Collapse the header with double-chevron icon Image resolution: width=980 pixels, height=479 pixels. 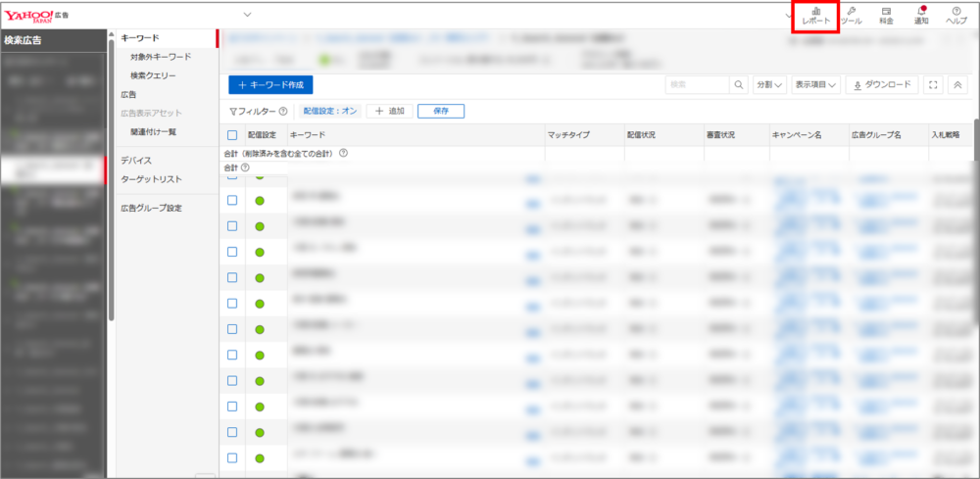point(957,85)
